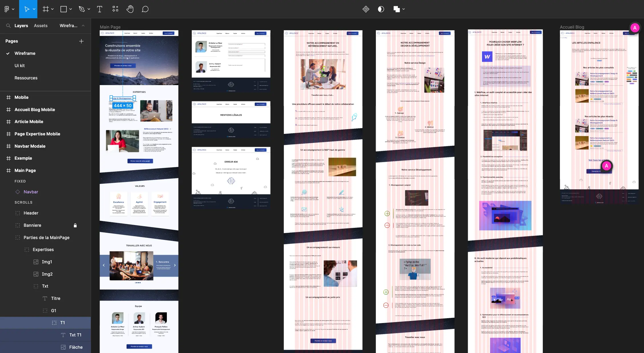Image resolution: width=644 pixels, height=353 pixels.
Task: Click the layers search icon
Action: (8, 26)
